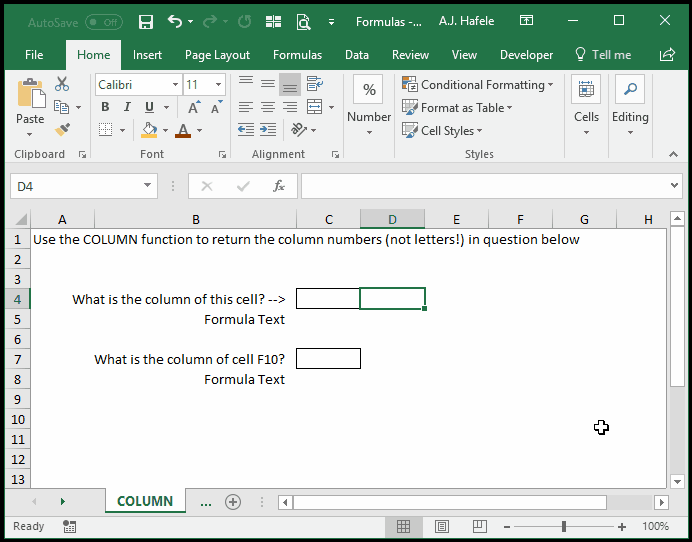This screenshot has height=542, width=692.
Task: Click the Wrap Text icon
Action: tap(315, 83)
